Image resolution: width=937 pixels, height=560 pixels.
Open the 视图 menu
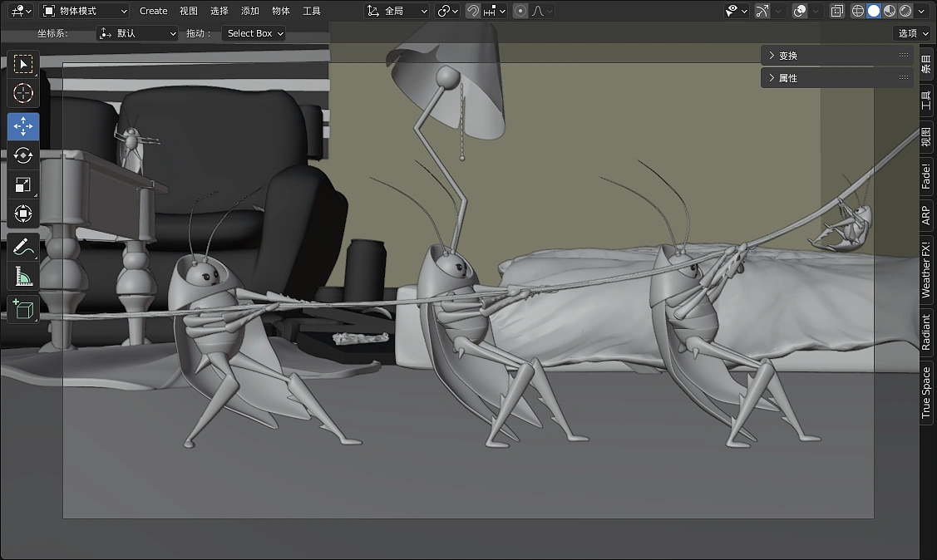(x=189, y=11)
